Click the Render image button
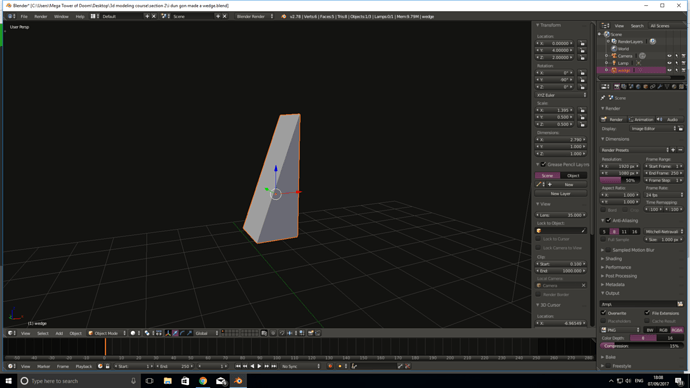The image size is (690, 388). 613,119
